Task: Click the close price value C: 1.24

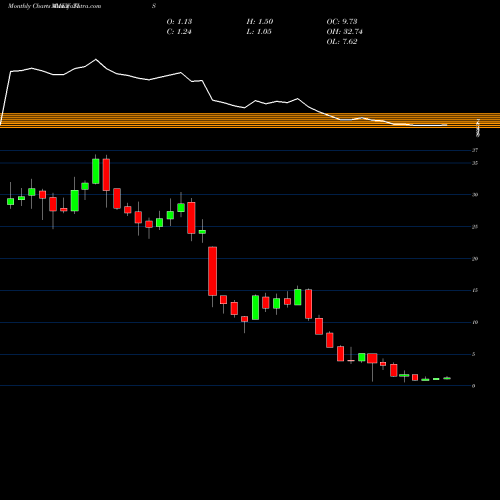Action: pos(179,32)
